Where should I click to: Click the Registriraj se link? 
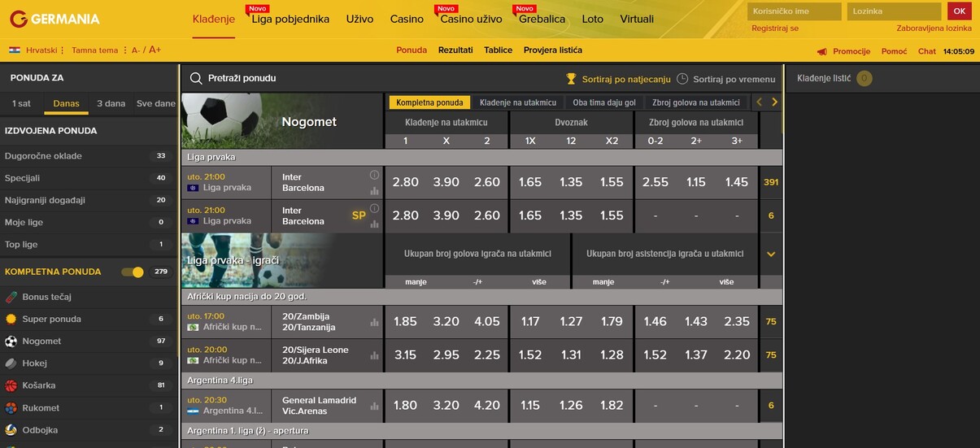pyautogui.click(x=775, y=28)
